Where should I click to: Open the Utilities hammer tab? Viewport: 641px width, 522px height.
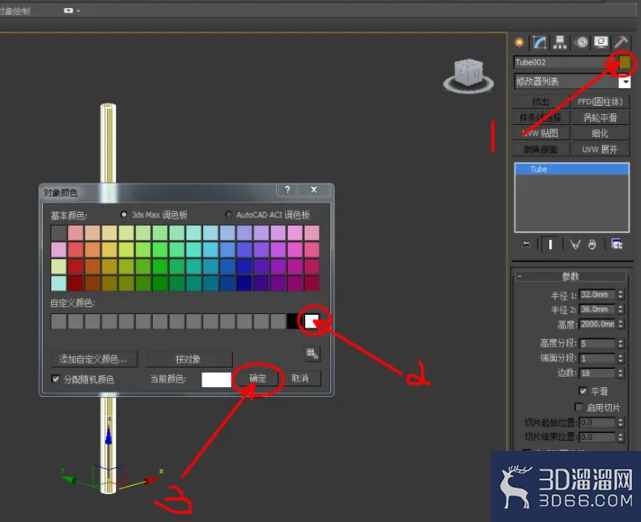[621, 43]
